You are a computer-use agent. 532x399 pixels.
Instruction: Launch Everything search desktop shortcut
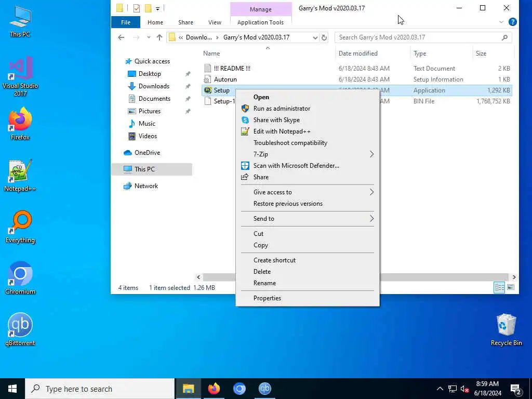point(20,227)
